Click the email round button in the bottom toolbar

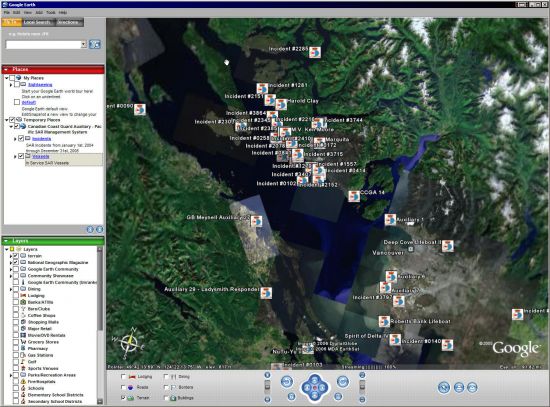472,388
